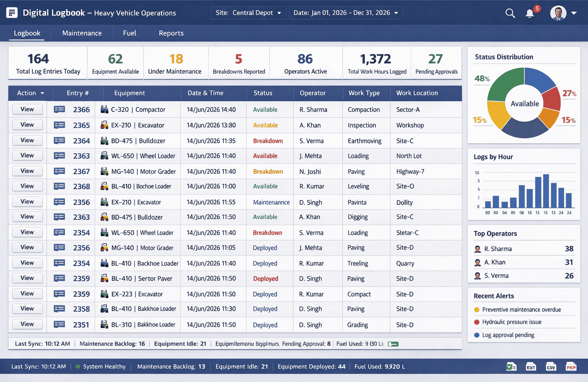This screenshot has height=382, width=588.
Task: Click the bulldozer icon on entry 2364
Action: [104, 140]
